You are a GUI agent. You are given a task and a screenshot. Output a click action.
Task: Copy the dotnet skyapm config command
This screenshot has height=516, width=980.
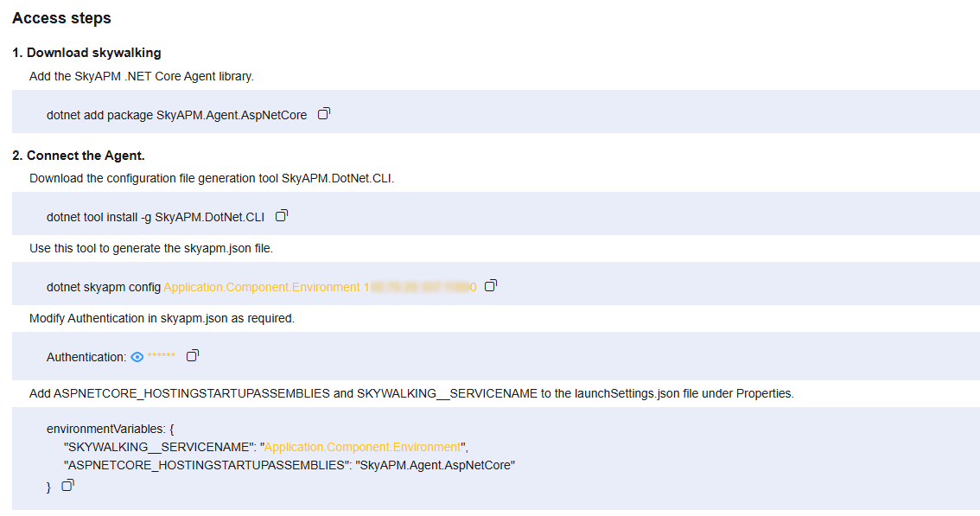pos(491,286)
